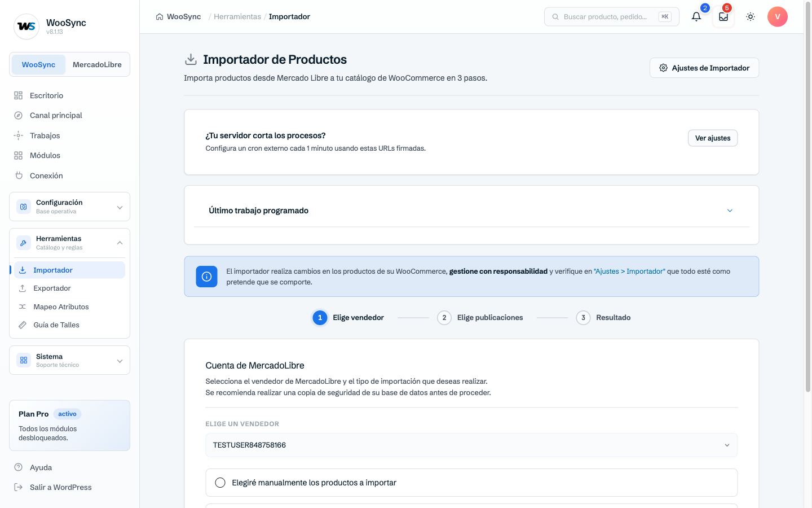Click the Ver ajustes button
The image size is (812, 508).
coord(713,138)
